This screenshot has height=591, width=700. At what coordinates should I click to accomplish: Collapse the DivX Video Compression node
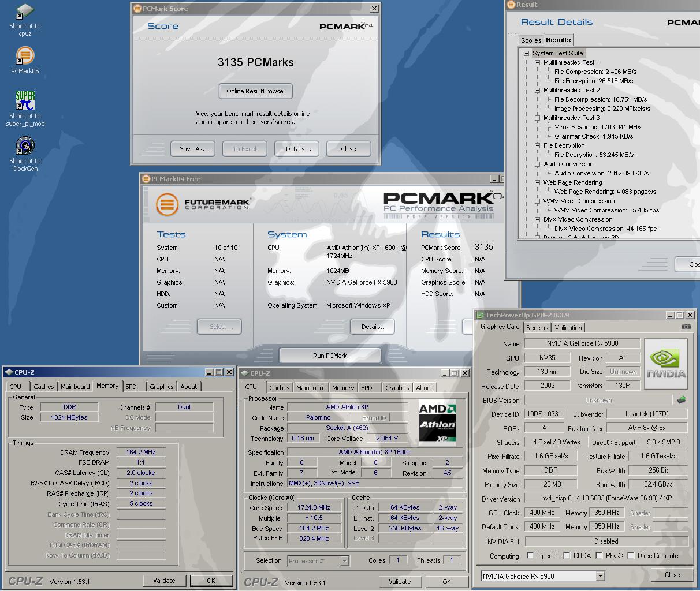pos(537,219)
